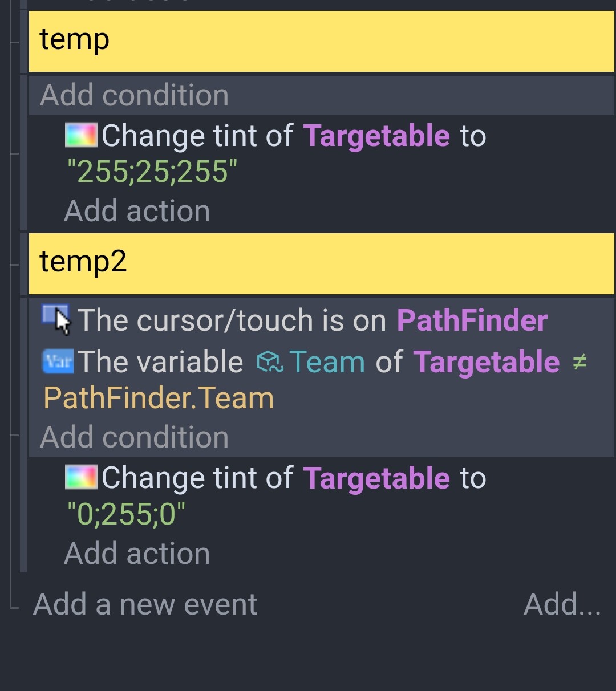The width and height of the screenshot is (616, 691).
Task: Click the teal object variable icon before Team
Action: coord(270,362)
